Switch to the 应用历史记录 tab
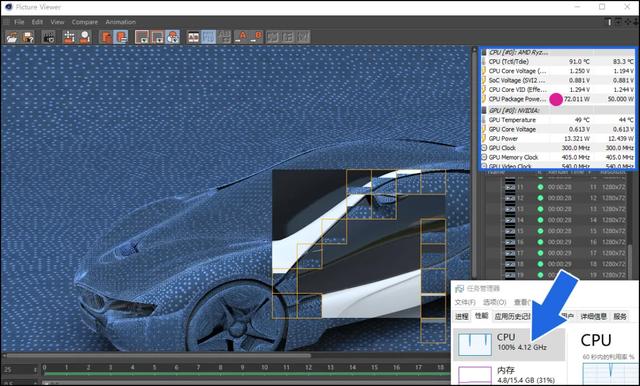 pyautogui.click(x=513, y=316)
